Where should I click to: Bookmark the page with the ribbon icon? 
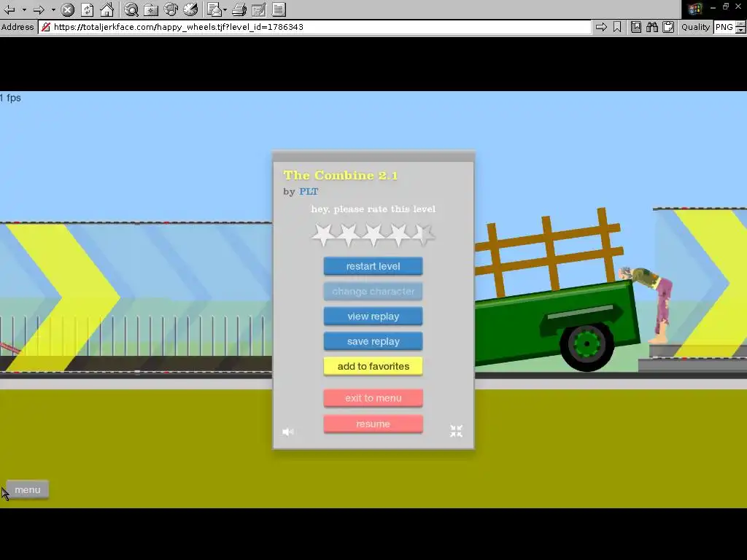pos(617,27)
